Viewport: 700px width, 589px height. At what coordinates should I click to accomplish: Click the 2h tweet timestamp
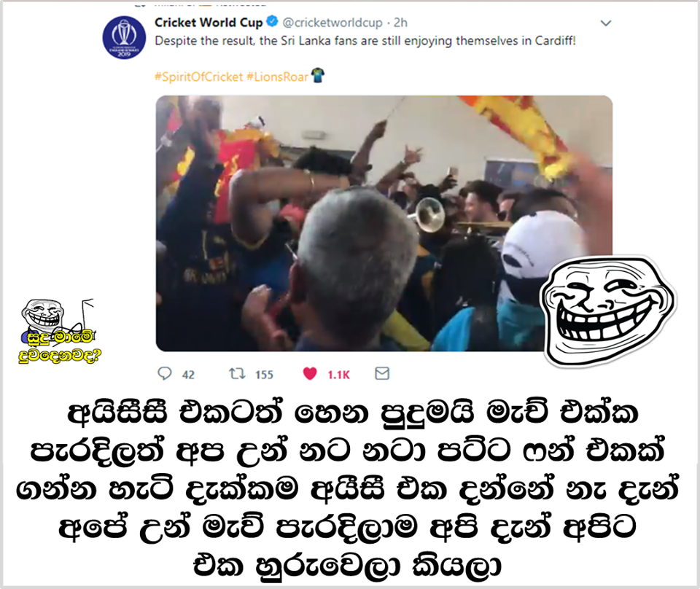pyautogui.click(x=400, y=23)
